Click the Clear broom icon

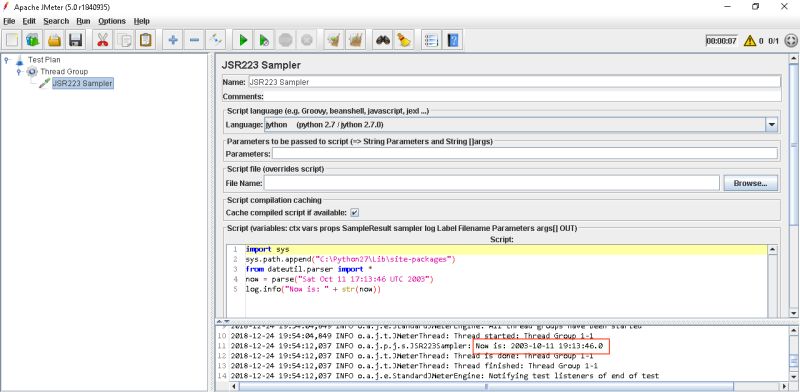334,40
